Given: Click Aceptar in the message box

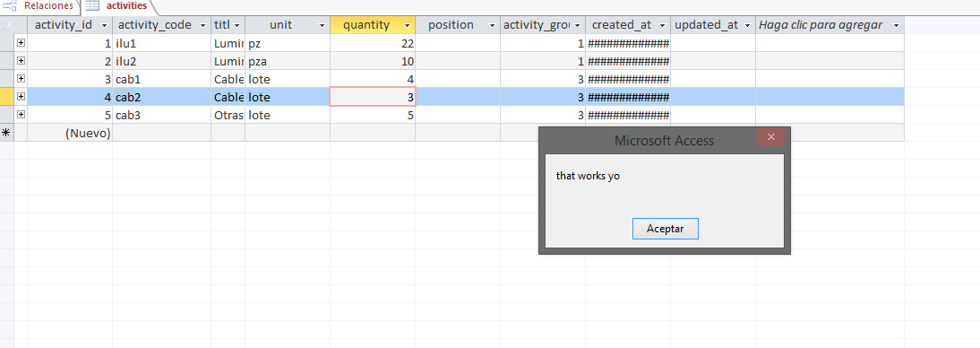Looking at the screenshot, I should (665, 229).
